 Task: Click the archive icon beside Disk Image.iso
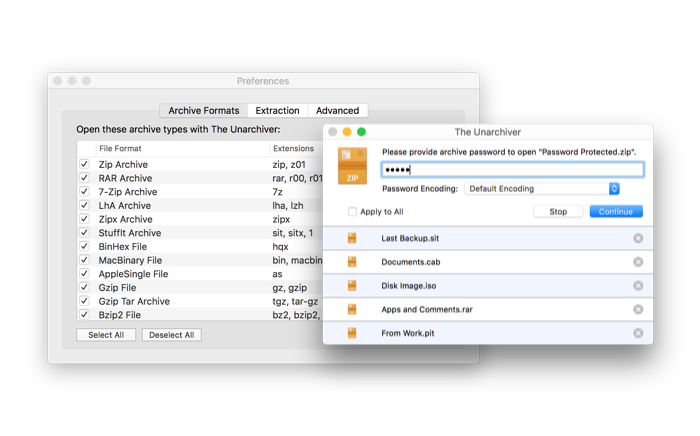click(352, 286)
